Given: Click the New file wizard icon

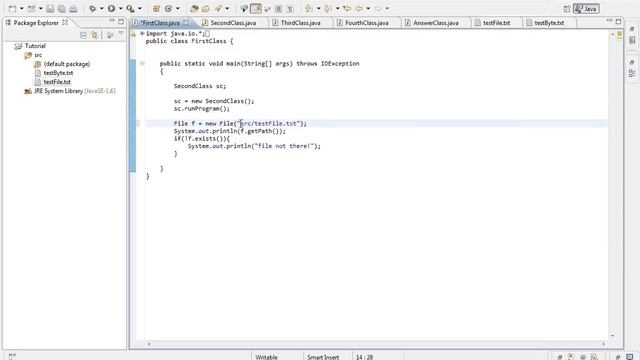Looking at the screenshot, I should [12, 9].
